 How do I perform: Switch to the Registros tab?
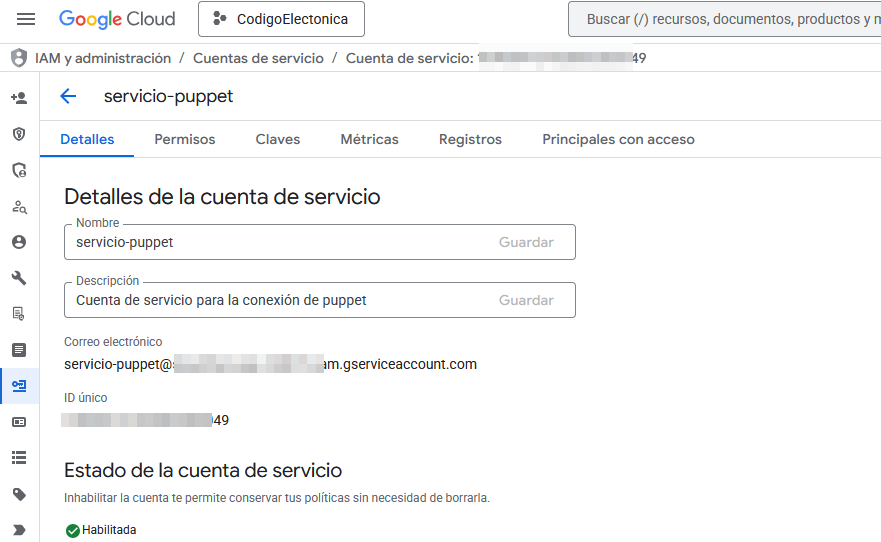click(x=470, y=139)
